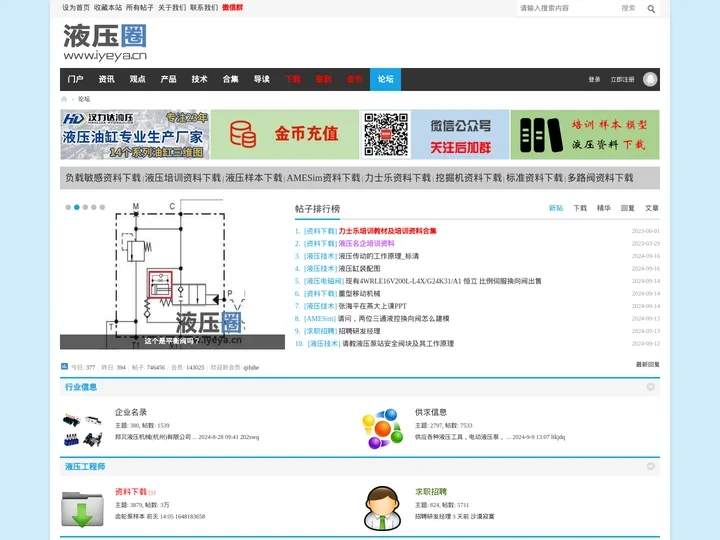Viewport: 720px width, 540px height.
Task: Switch to the 新帖 ranking tab
Action: [x=556, y=208]
